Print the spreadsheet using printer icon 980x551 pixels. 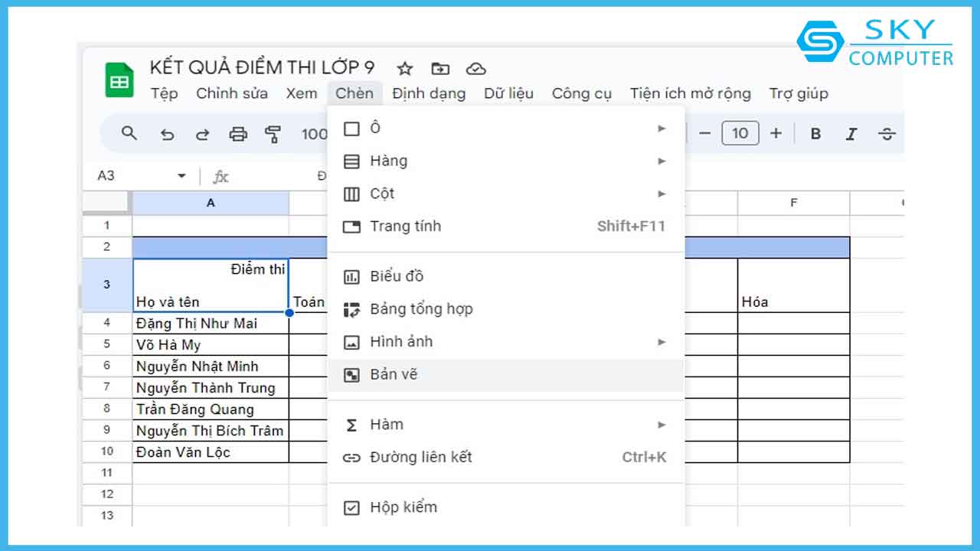pyautogui.click(x=238, y=135)
